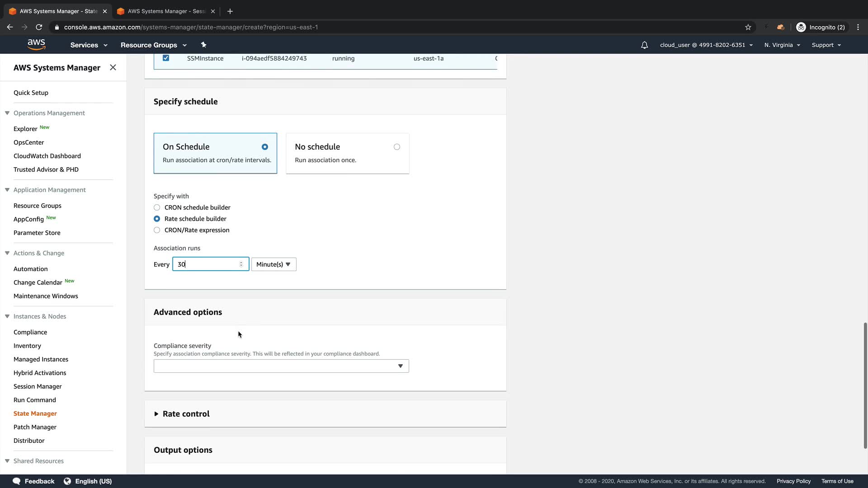
Task: Click the Feedback speech bubble icon
Action: (x=17, y=481)
